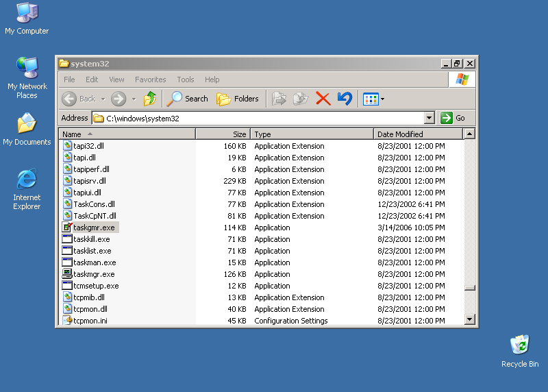Click the vertical scrollbar thumb

470,288
